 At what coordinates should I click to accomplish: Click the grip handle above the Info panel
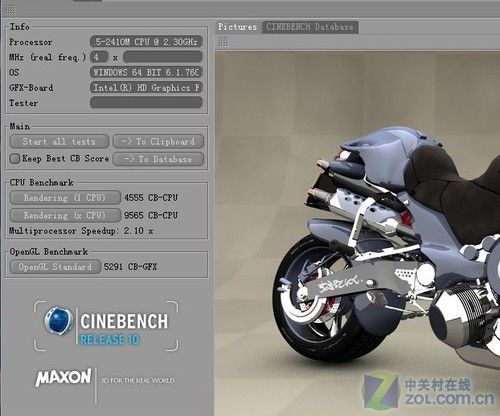9,10
